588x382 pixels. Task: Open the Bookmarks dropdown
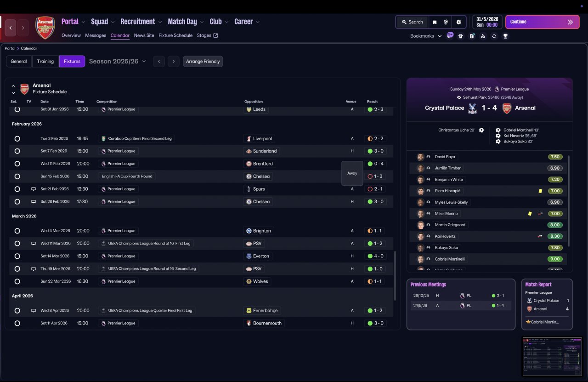(x=426, y=36)
